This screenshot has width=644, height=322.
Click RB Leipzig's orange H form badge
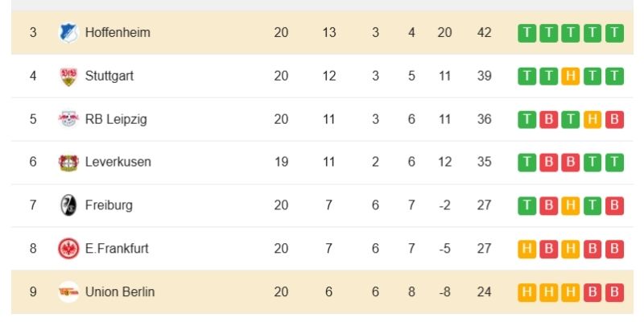tap(592, 119)
